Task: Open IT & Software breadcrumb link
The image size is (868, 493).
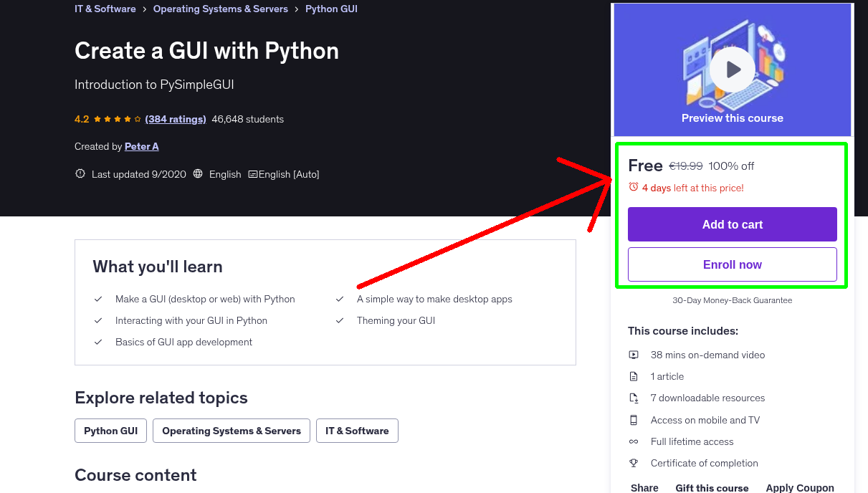Action: click(105, 9)
